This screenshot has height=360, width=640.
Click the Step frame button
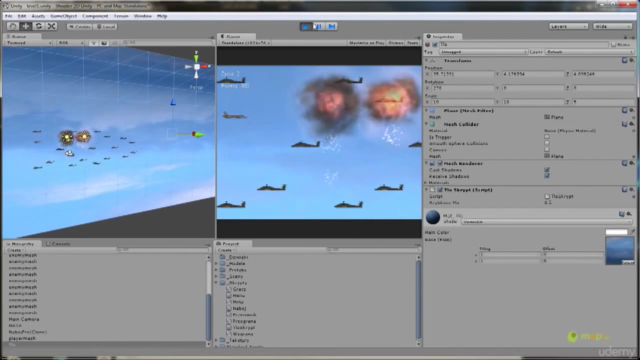pos(331,27)
